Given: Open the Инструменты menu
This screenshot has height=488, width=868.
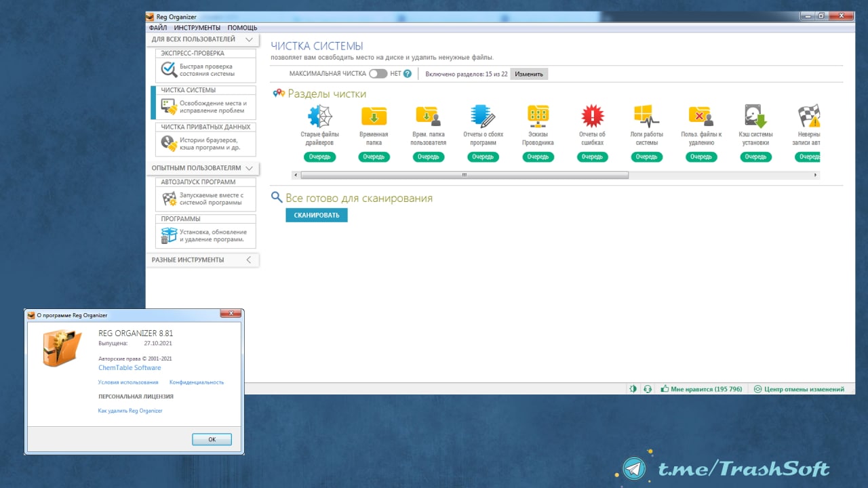Looking at the screenshot, I should [x=197, y=28].
